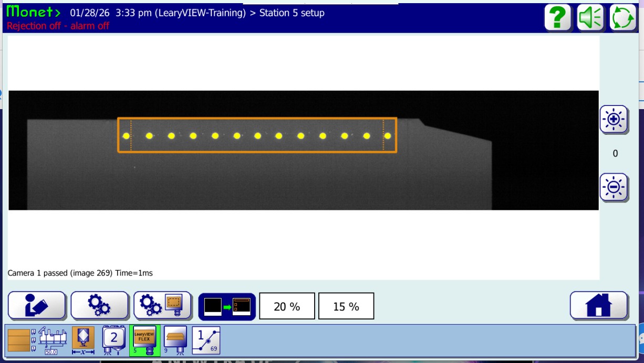Open the green question mark help
This screenshot has width=644, height=363.
(x=558, y=18)
